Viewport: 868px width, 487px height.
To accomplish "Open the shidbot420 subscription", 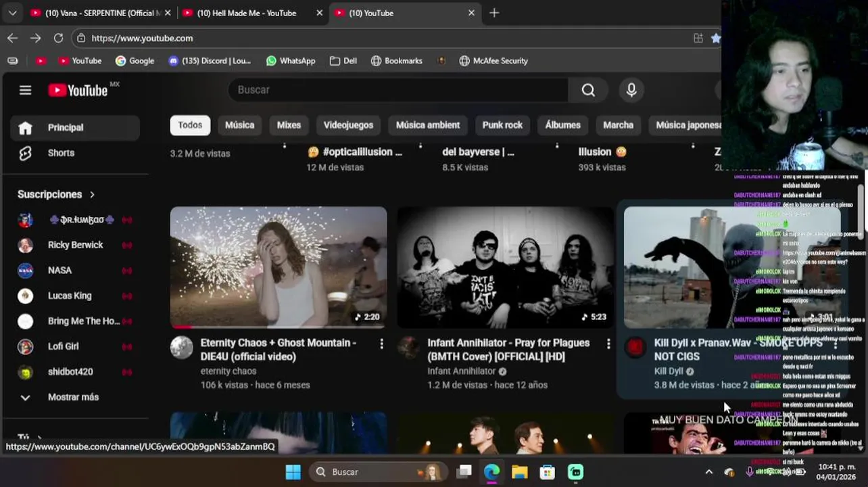I will 75,372.
